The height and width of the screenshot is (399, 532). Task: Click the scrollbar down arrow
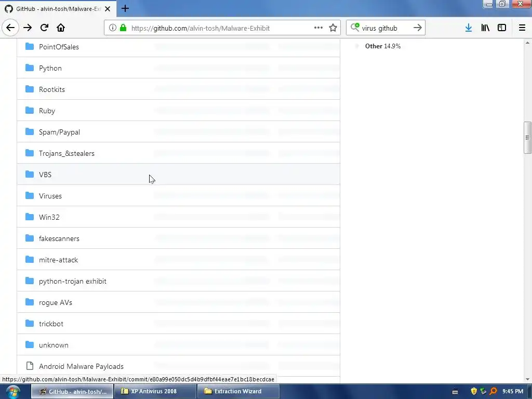[x=527, y=379]
